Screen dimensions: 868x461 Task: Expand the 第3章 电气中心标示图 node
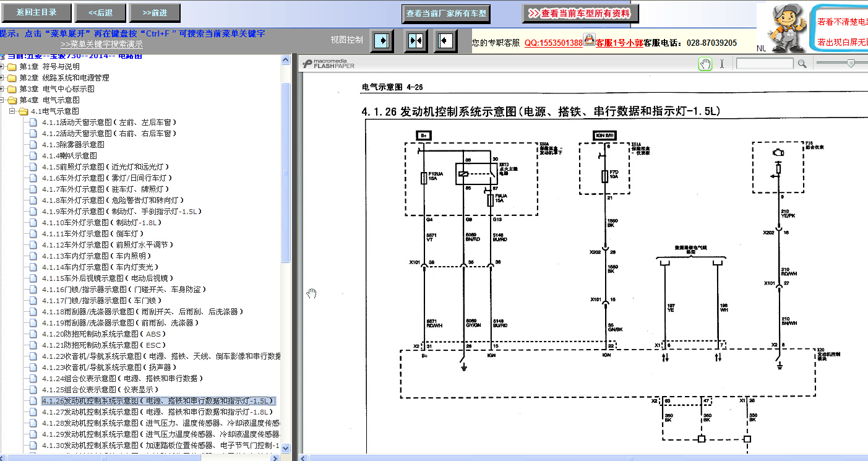tap(2, 89)
